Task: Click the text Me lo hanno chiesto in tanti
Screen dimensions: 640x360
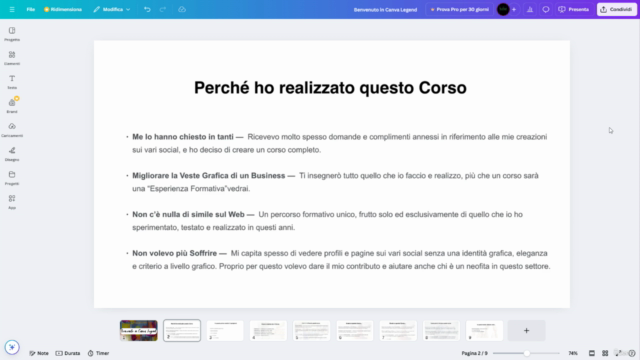Action: (x=183, y=137)
